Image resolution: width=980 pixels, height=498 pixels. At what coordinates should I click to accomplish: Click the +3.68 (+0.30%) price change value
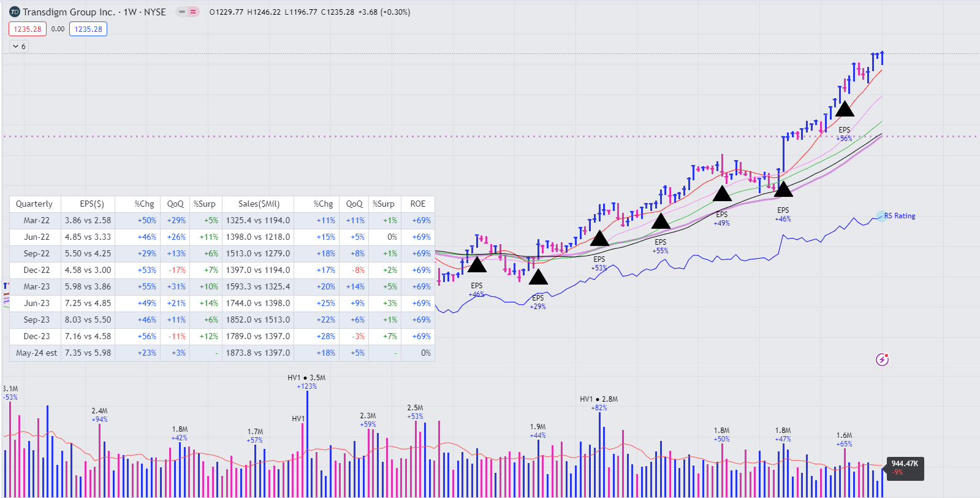click(x=384, y=12)
